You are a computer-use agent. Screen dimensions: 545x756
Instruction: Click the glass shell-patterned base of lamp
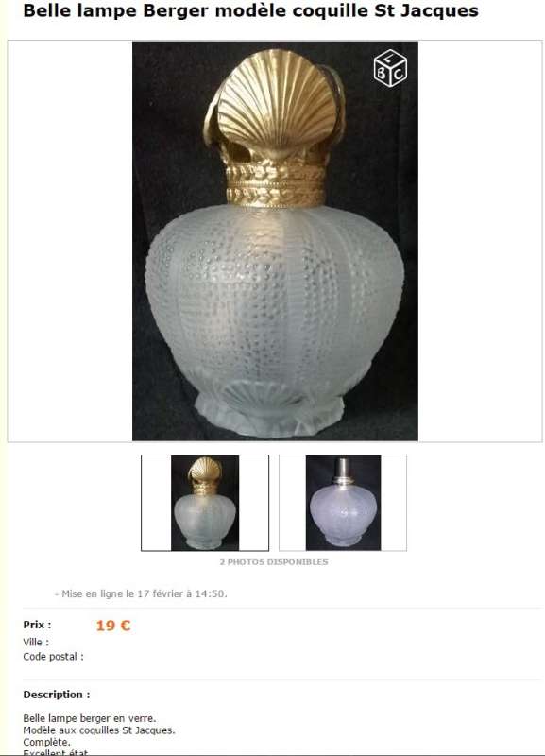click(270, 407)
